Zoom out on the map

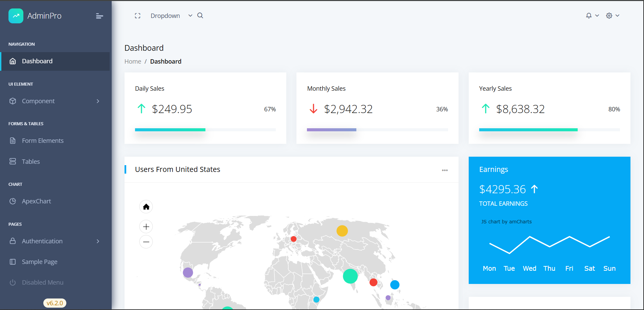(x=146, y=242)
